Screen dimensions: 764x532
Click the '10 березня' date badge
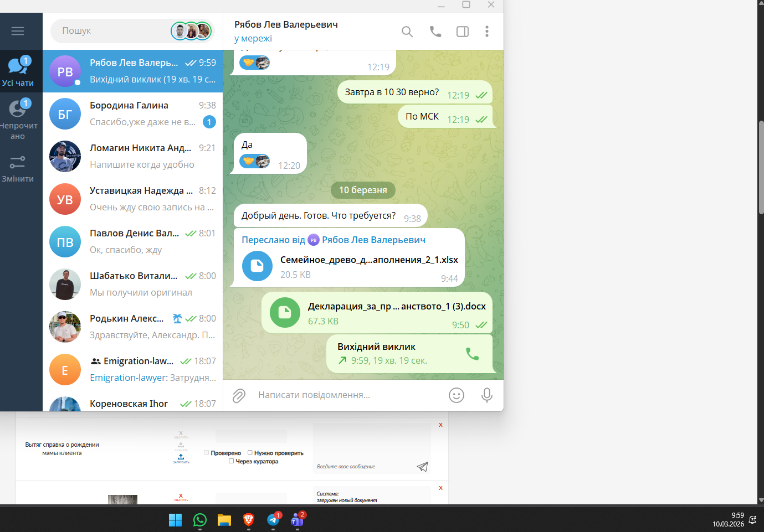363,190
